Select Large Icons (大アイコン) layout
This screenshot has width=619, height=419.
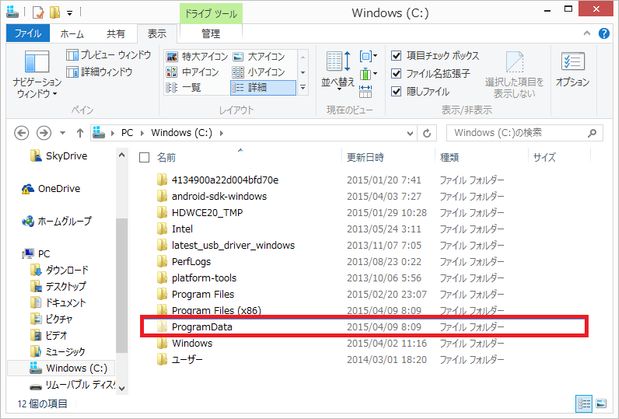[259, 57]
